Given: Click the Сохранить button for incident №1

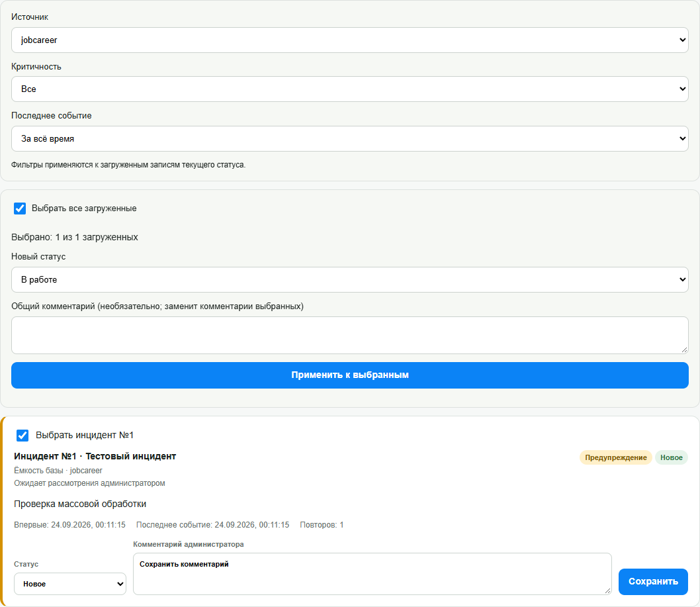Looking at the screenshot, I should tap(652, 582).
